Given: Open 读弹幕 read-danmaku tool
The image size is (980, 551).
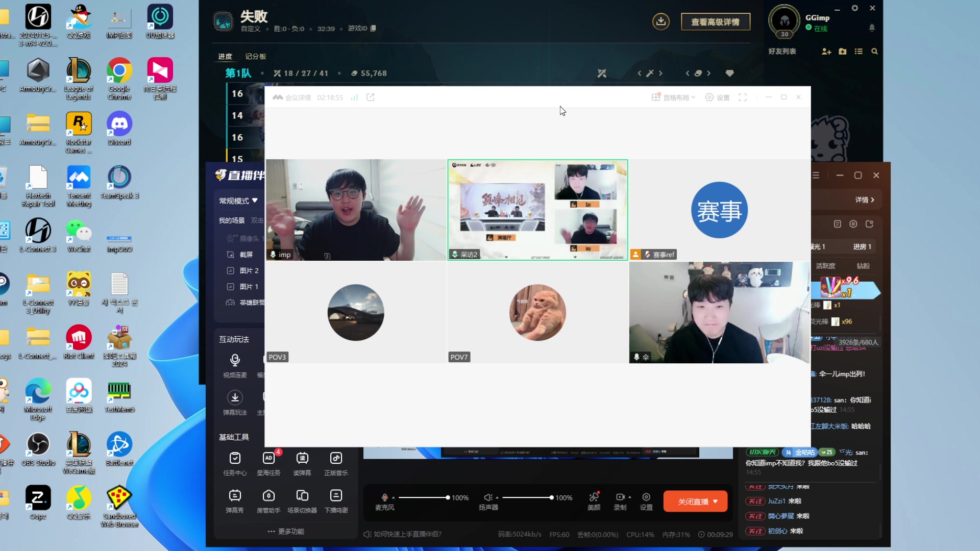Looking at the screenshot, I should [302, 464].
